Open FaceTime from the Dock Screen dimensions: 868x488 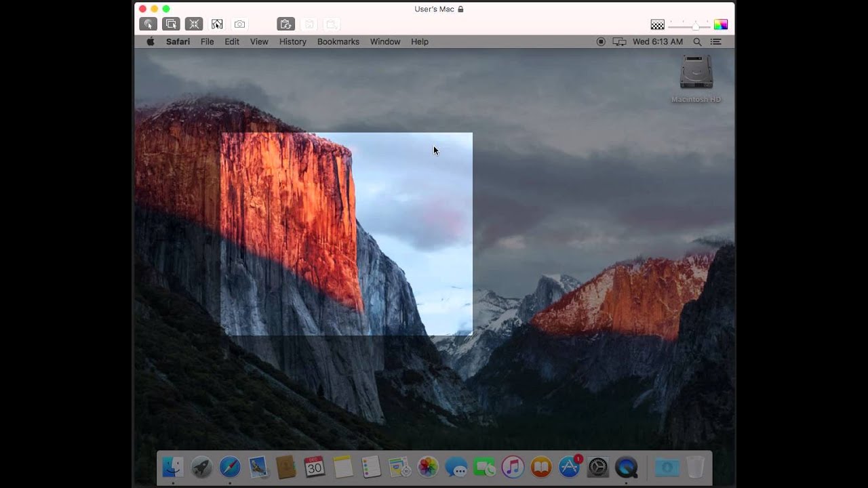point(484,467)
